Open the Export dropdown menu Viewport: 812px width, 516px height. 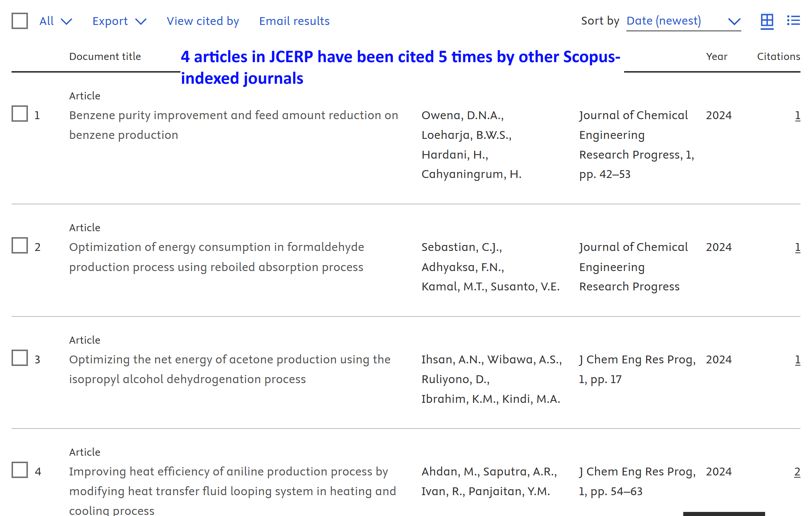click(x=119, y=21)
